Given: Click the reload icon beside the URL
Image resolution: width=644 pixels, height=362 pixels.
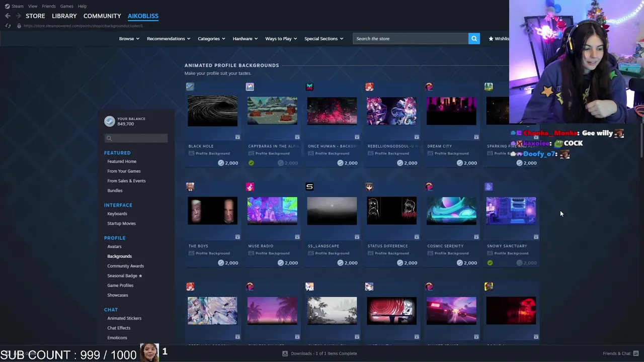Looking at the screenshot, I should [8, 26].
